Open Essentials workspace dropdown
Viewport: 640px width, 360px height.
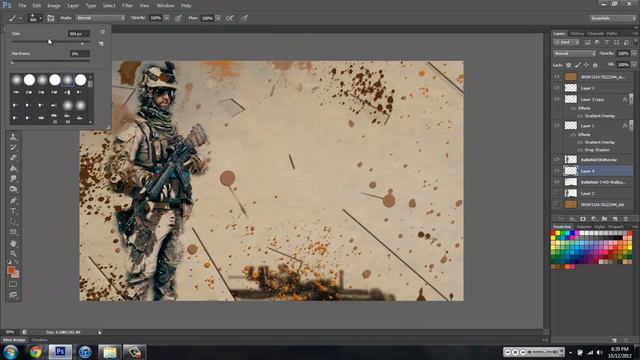[613, 18]
